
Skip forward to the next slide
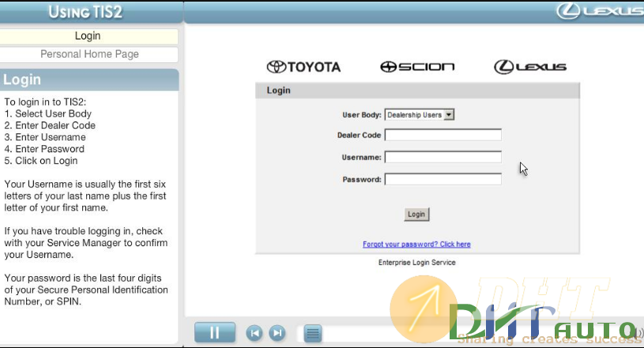point(277,333)
